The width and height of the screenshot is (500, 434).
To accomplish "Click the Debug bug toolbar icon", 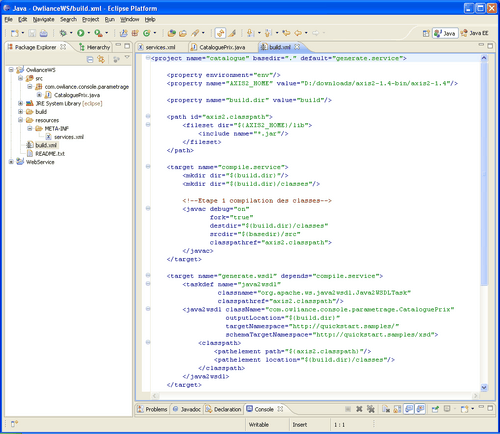I will coord(63,33).
